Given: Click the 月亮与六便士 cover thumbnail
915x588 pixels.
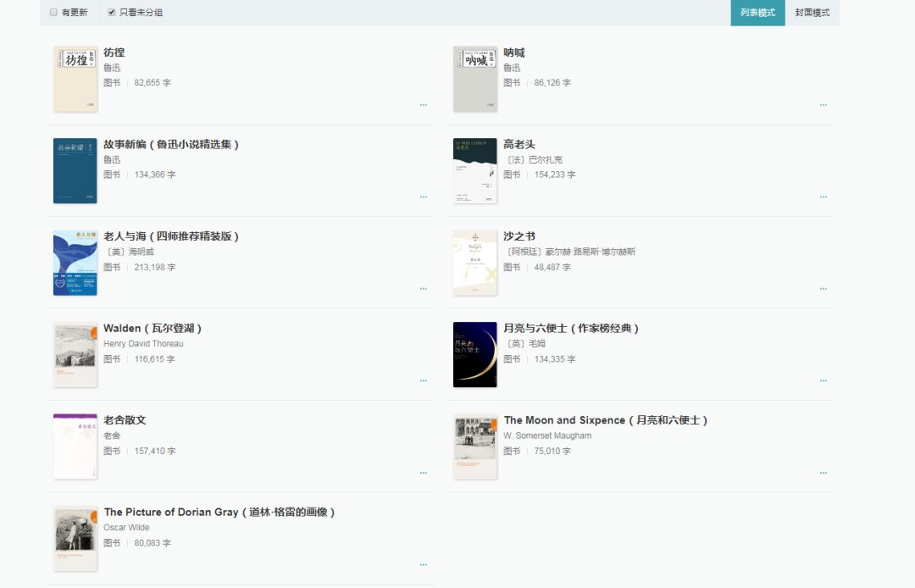Looking at the screenshot, I should (x=475, y=355).
